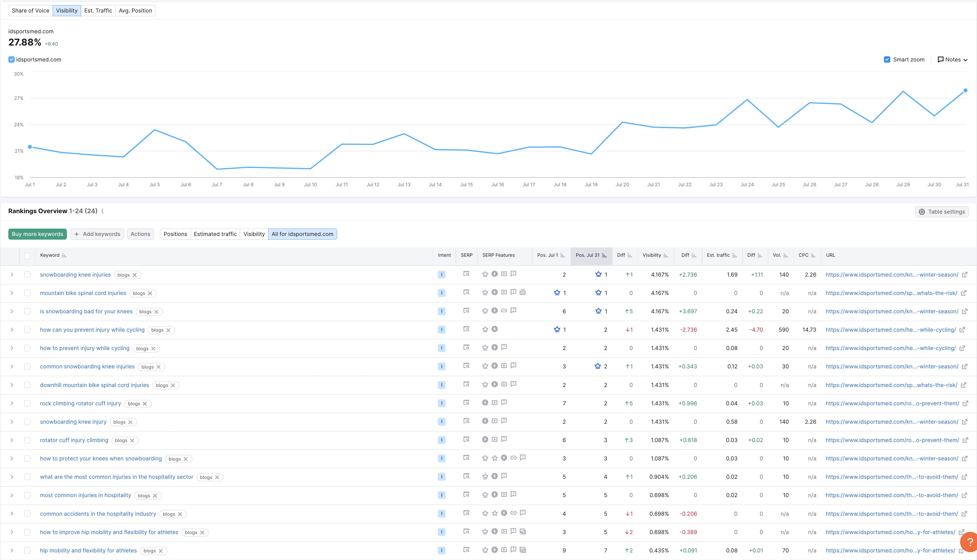The image size is (977, 560).
Task: Click the Rankings Overview info icon
Action: (102, 211)
